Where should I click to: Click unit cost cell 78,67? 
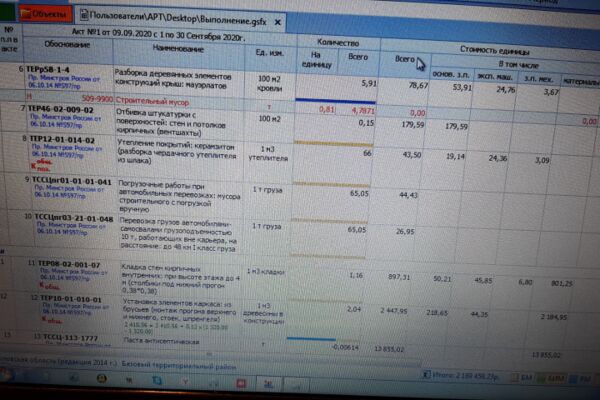tap(418, 85)
